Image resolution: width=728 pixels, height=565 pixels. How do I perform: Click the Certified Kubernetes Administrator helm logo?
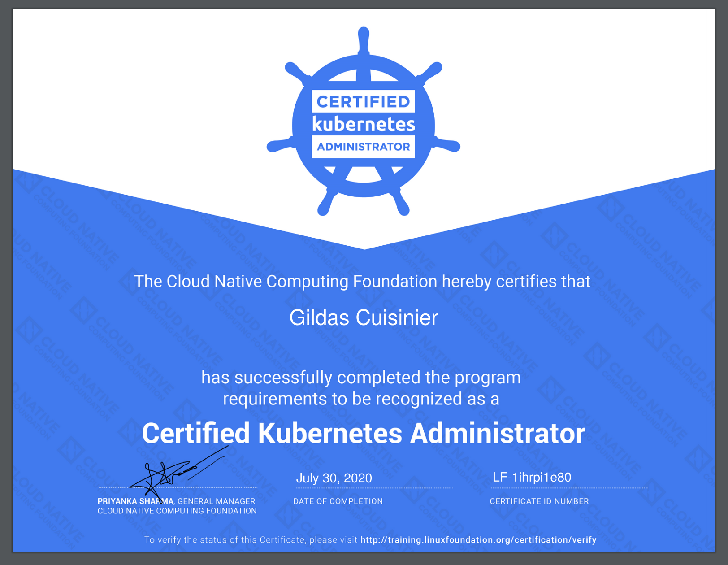364,121
